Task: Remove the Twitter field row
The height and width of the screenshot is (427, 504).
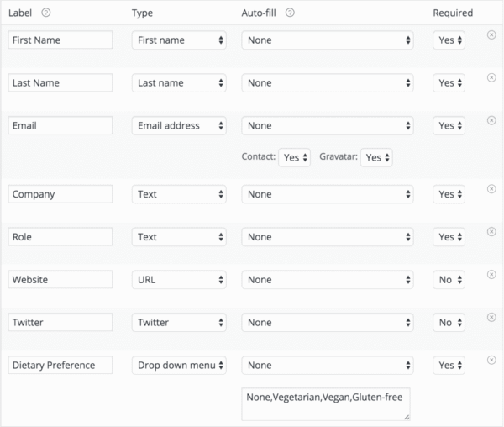Action: tap(491, 317)
